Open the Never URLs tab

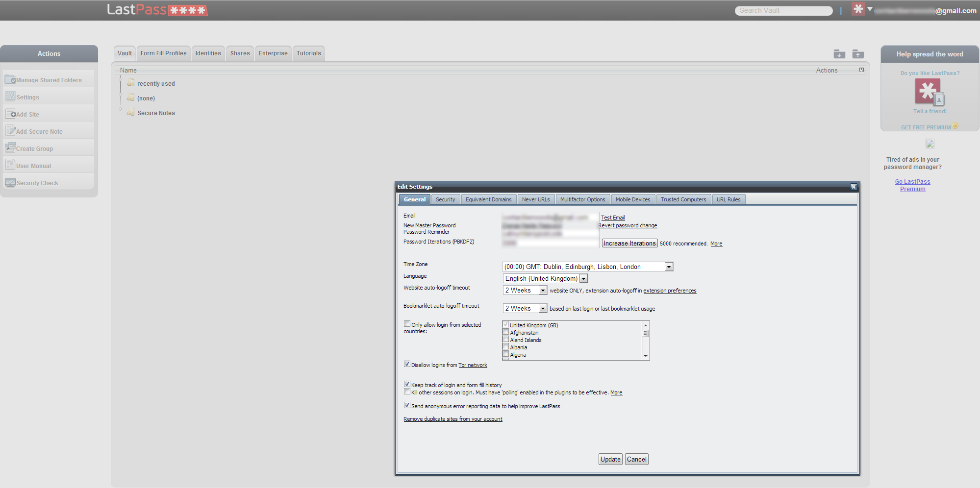click(x=536, y=199)
